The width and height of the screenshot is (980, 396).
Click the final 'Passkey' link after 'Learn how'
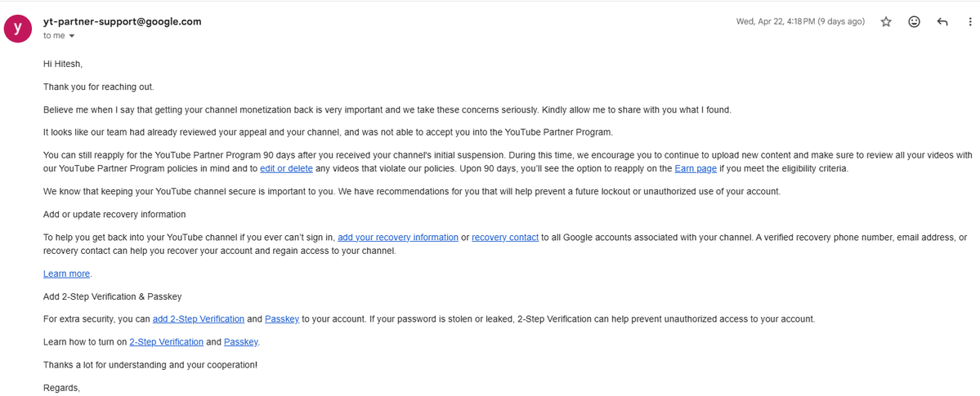point(240,341)
